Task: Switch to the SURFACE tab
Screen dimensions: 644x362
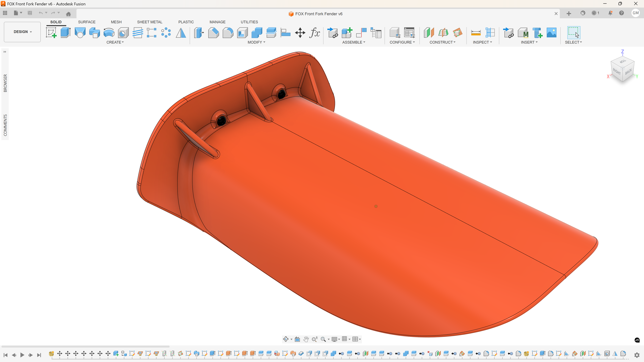Action: (87, 22)
